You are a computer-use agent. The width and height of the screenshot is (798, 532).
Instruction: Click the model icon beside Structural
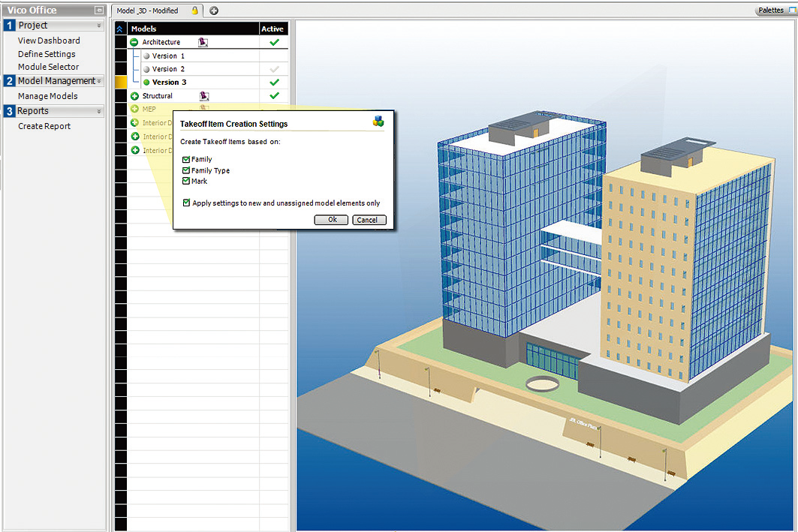click(204, 95)
